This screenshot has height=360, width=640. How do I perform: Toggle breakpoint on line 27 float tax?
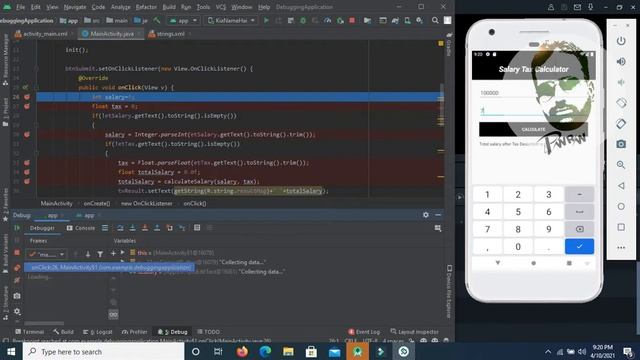tap(27, 106)
